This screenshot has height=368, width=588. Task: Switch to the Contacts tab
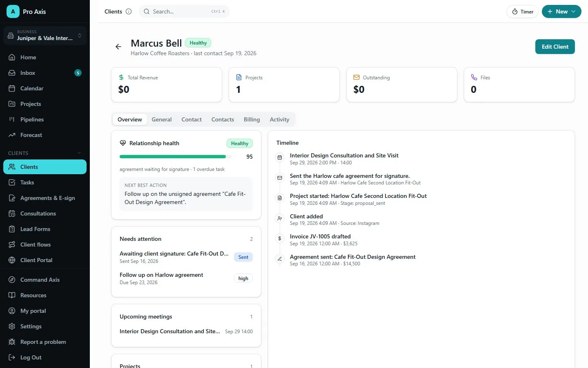pyautogui.click(x=223, y=119)
